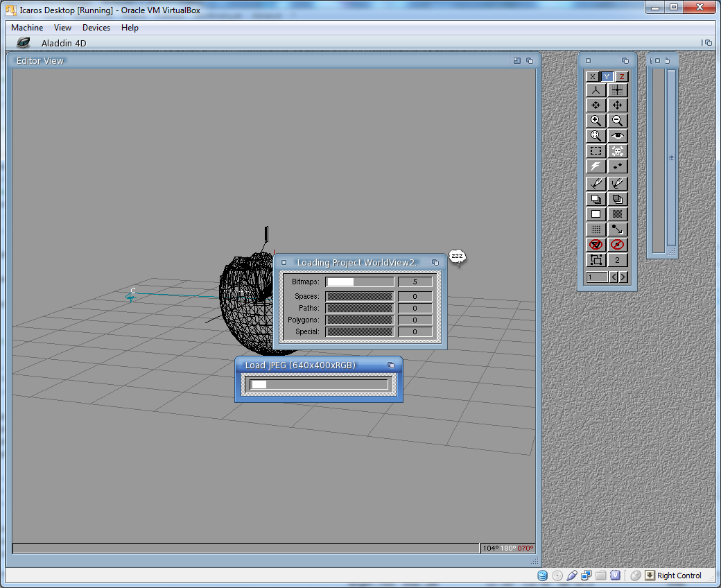Click the left arrow stepper in tool palette

tap(613, 277)
